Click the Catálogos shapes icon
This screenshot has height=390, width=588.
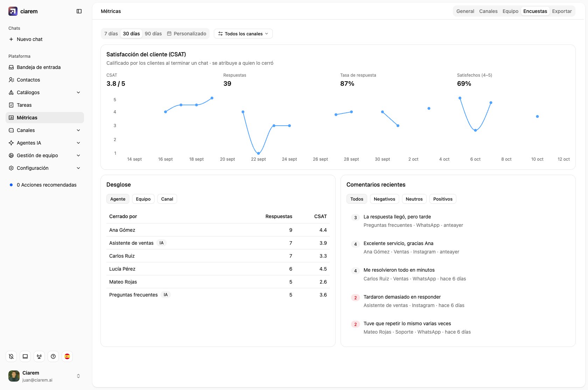click(11, 92)
